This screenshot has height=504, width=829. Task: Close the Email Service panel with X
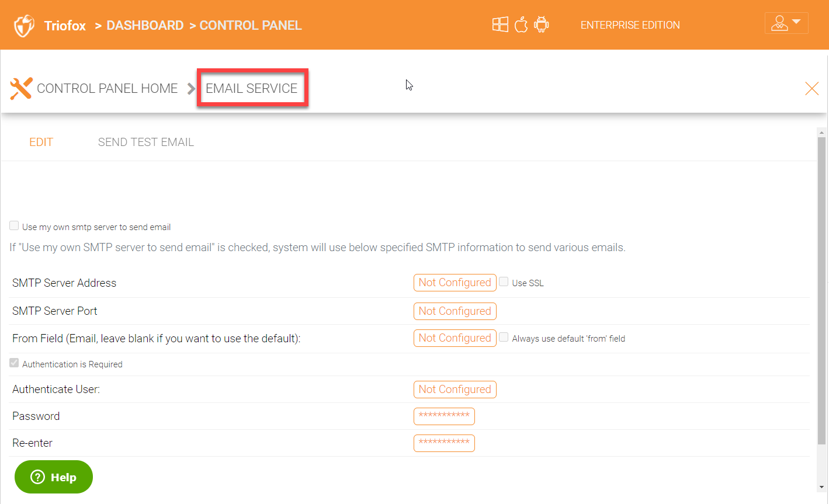tap(812, 88)
